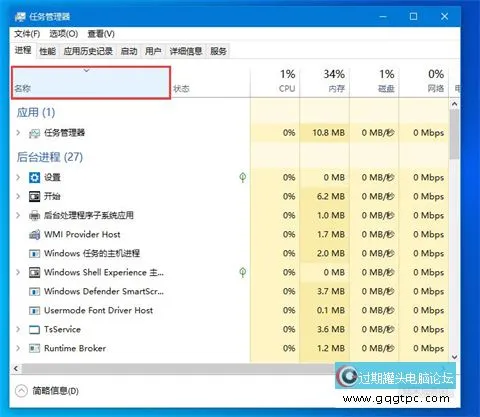Select the WMI Provider Host row
480x417 pixels.
click(x=230, y=234)
